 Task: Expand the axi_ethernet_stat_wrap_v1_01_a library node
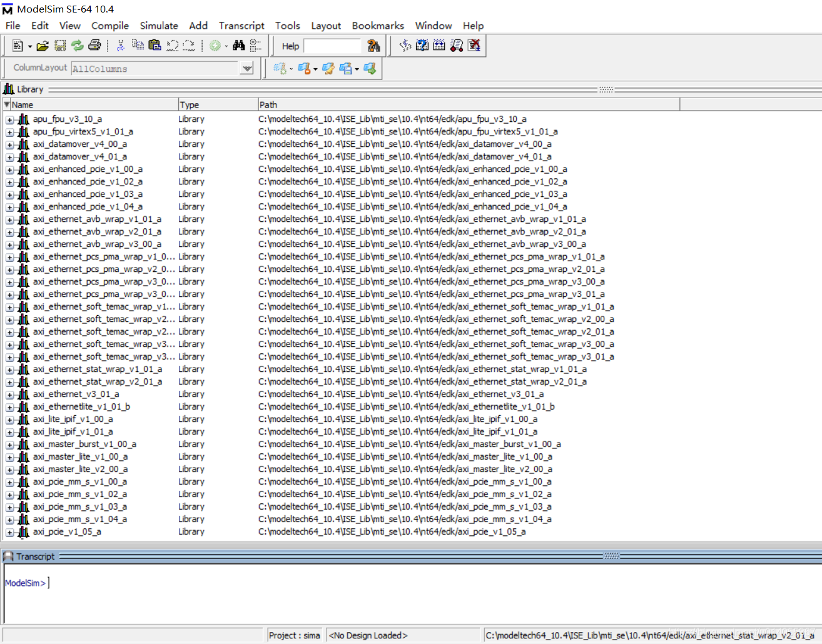[x=9, y=370]
